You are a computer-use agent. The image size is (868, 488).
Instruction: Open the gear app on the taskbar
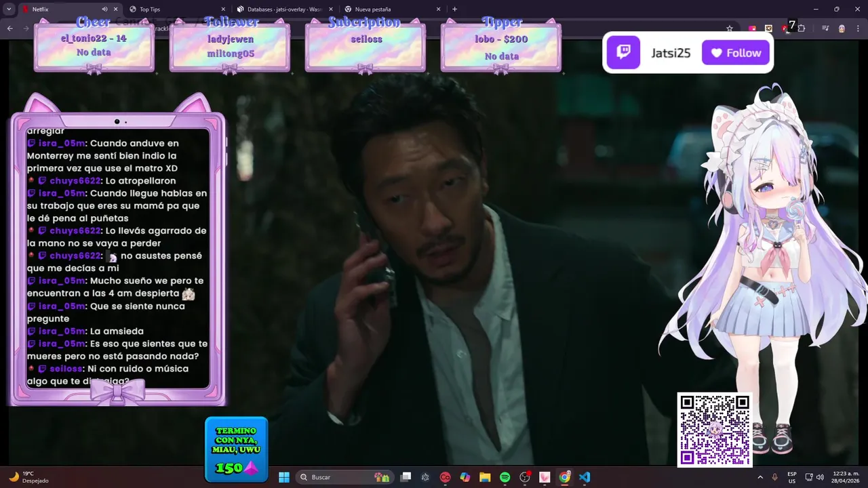[x=425, y=477]
